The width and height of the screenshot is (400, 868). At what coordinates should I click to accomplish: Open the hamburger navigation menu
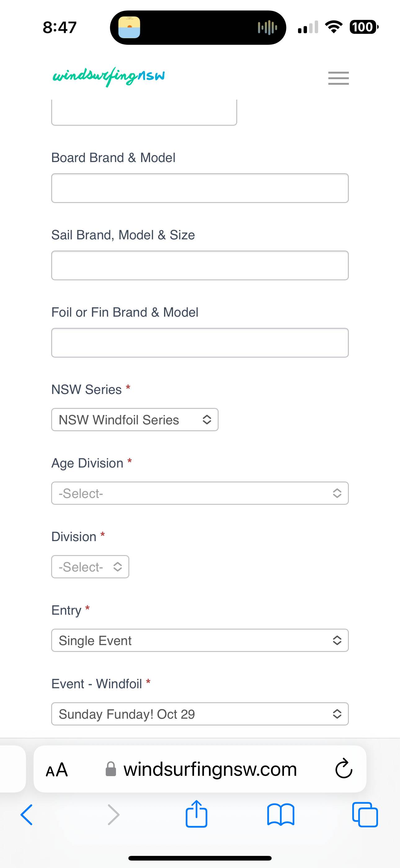click(338, 78)
